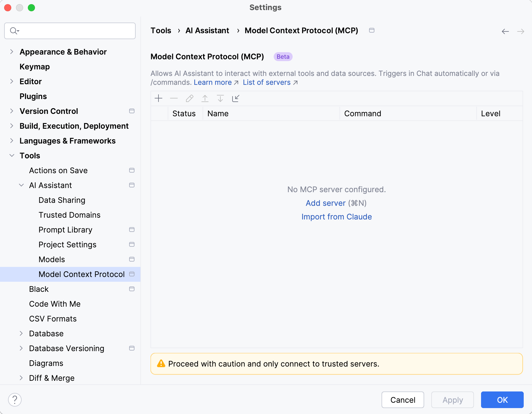Click the Remove server minus icon
Image resolution: width=532 pixels, height=414 pixels.
pos(174,98)
